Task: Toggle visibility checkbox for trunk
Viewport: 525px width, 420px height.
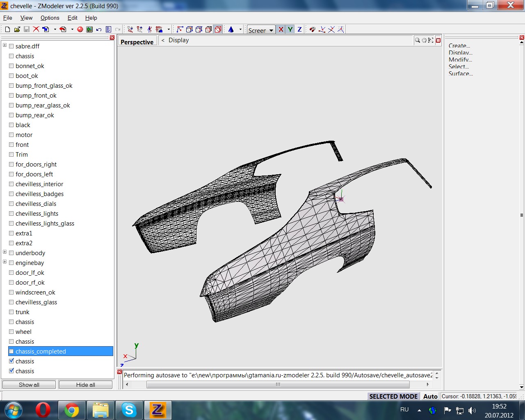Action: pyautogui.click(x=11, y=312)
